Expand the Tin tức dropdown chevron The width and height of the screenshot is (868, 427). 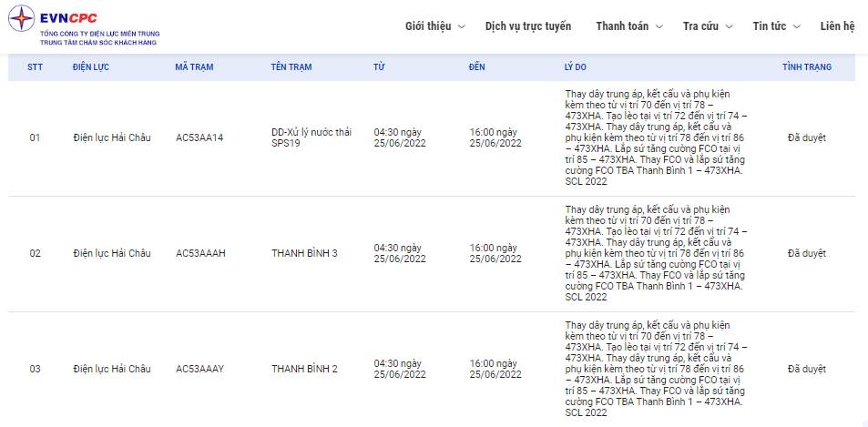click(x=797, y=26)
